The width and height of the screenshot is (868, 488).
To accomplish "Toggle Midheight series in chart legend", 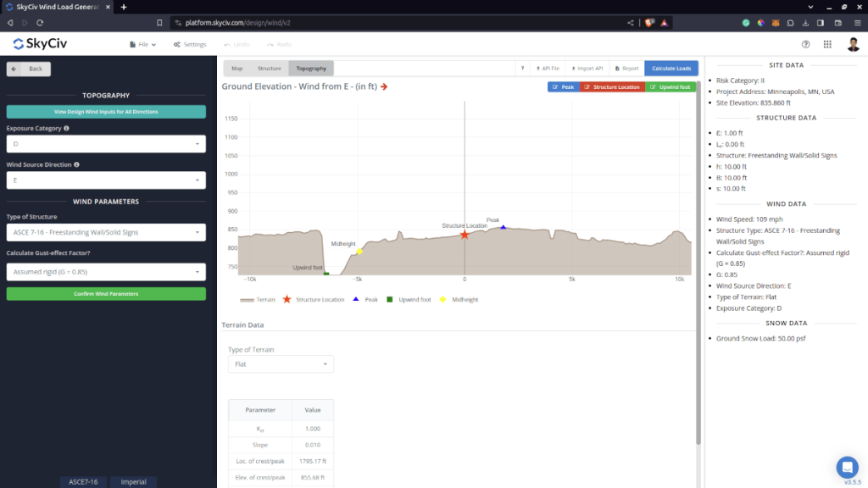I will tap(458, 299).
